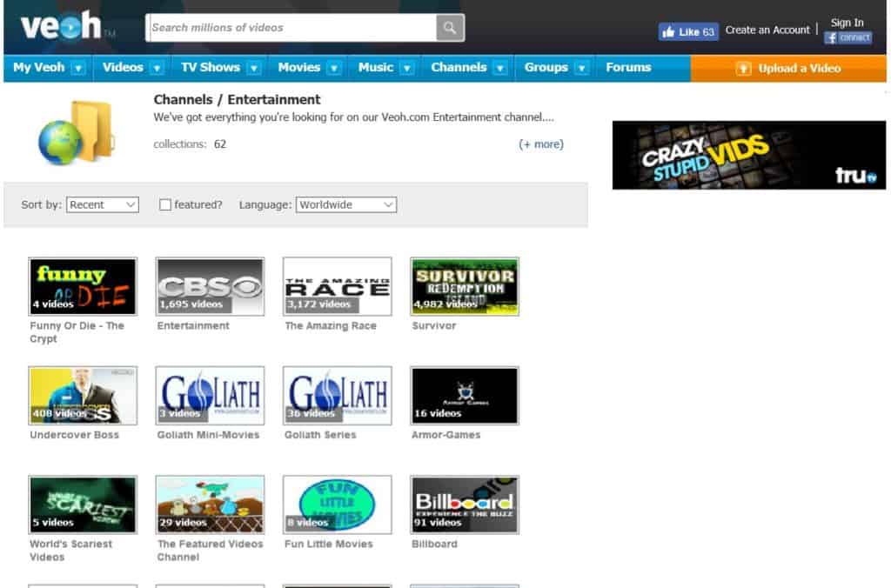Click the collections: 62 count text

[190, 144]
